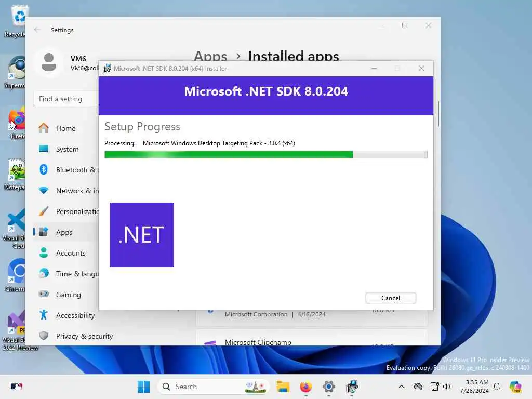Image resolution: width=532 pixels, height=399 pixels.
Task: Close the .NET SDK installer window
Action: 421,68
